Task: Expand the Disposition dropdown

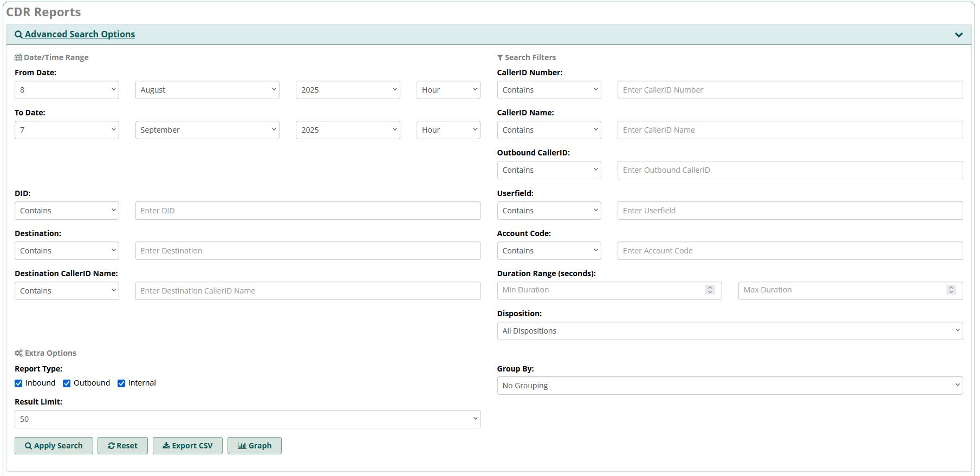Action: (729, 331)
